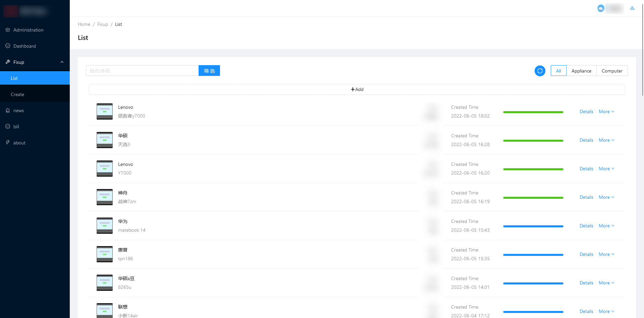Focus the 姓名/手机 search input field
The image size is (644, 318).
point(142,71)
